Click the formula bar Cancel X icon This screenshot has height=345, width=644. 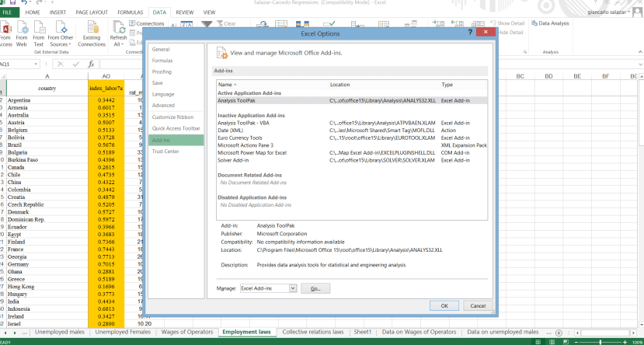[x=61, y=64]
